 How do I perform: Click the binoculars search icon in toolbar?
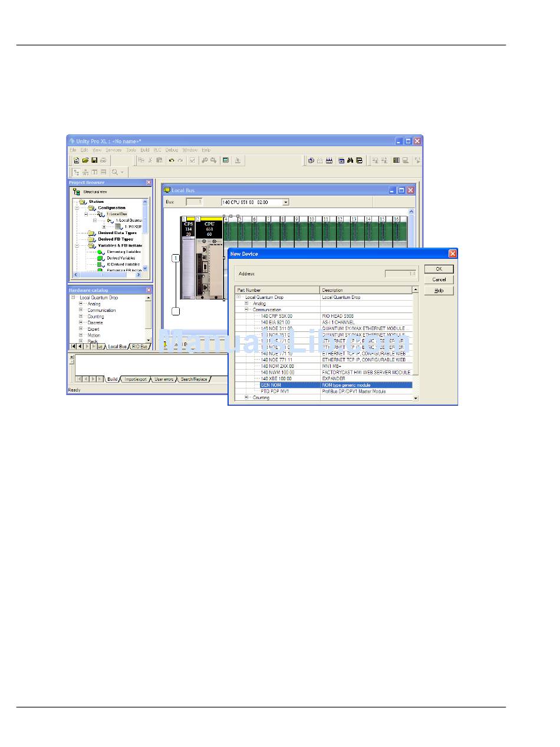tap(350, 160)
